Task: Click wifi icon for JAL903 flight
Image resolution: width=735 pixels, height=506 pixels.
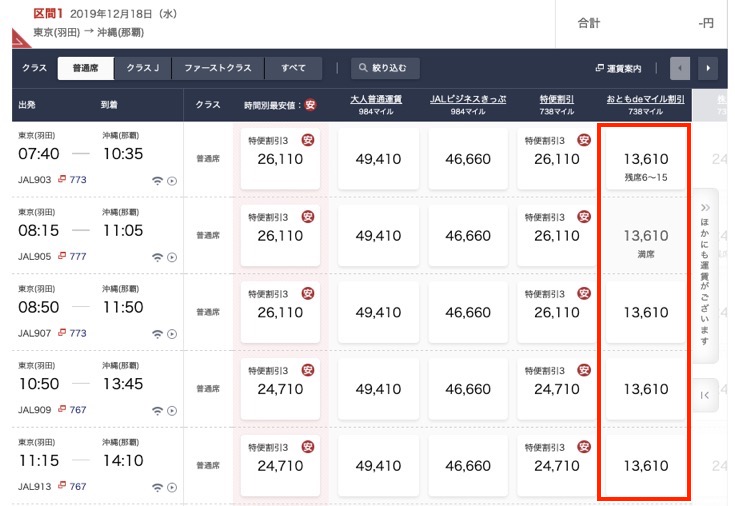Action: pos(158,181)
